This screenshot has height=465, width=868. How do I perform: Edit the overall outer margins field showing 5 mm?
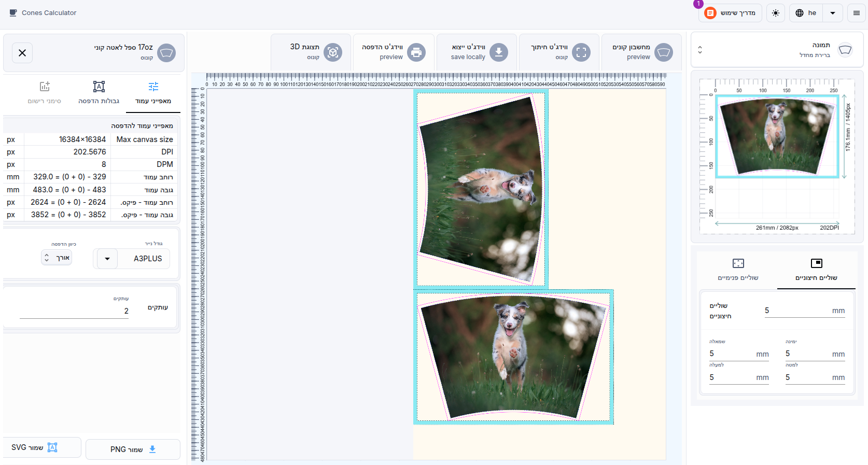(x=805, y=311)
